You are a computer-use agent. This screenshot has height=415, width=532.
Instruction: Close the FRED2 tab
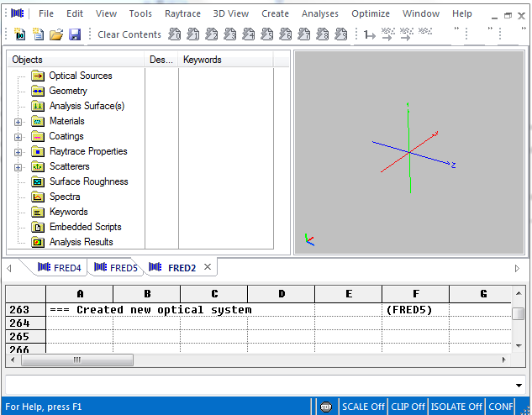(208, 267)
